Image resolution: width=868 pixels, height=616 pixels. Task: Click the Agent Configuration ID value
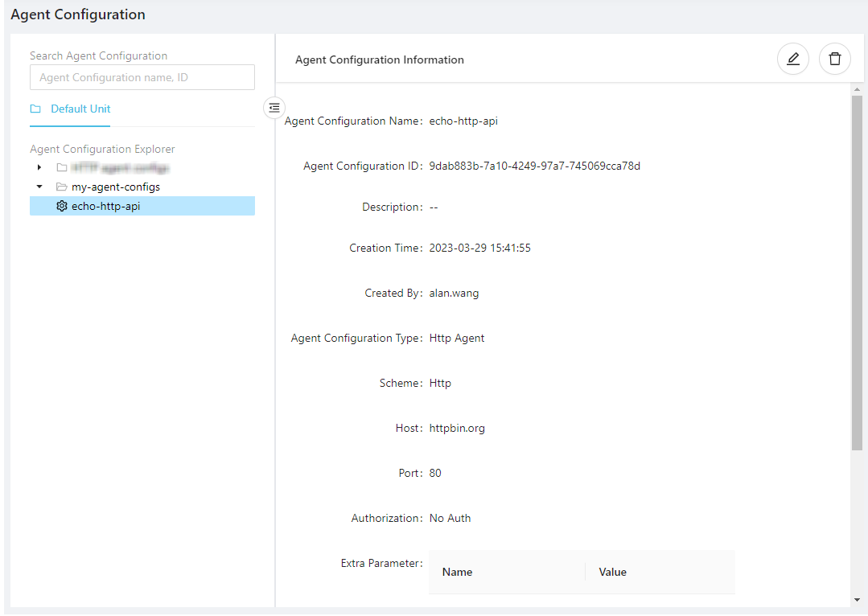coord(534,166)
